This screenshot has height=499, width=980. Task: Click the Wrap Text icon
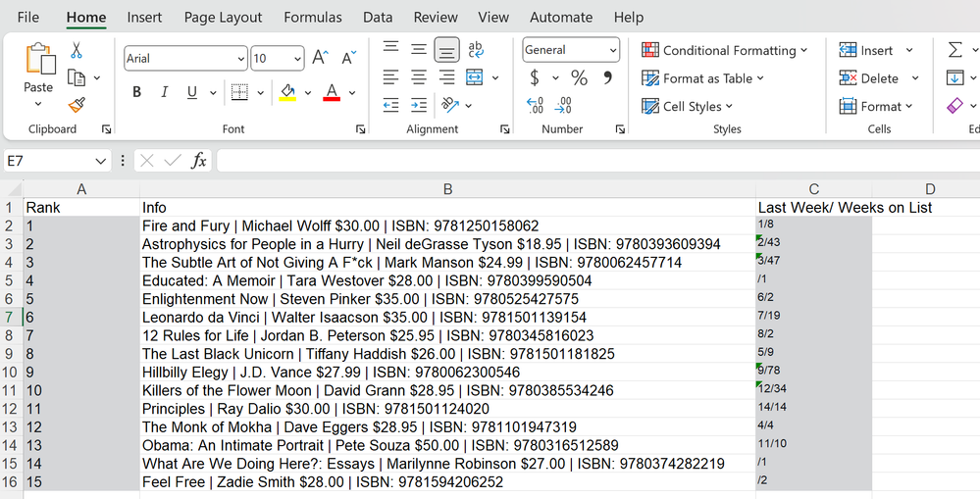tap(476, 49)
